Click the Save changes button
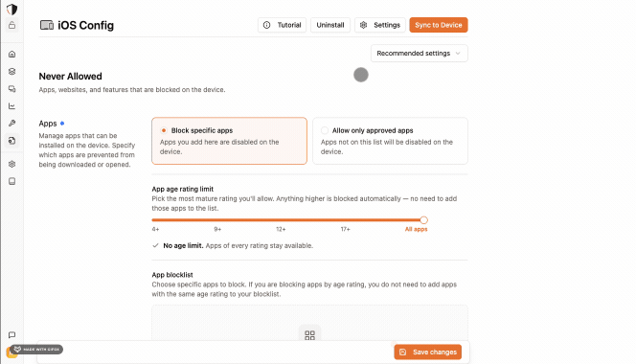 pyautogui.click(x=428, y=353)
